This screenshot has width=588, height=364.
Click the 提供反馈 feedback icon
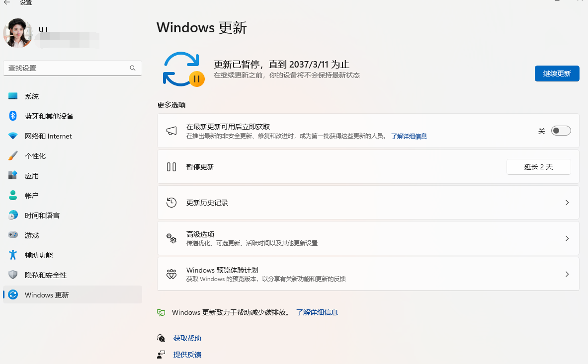(161, 354)
